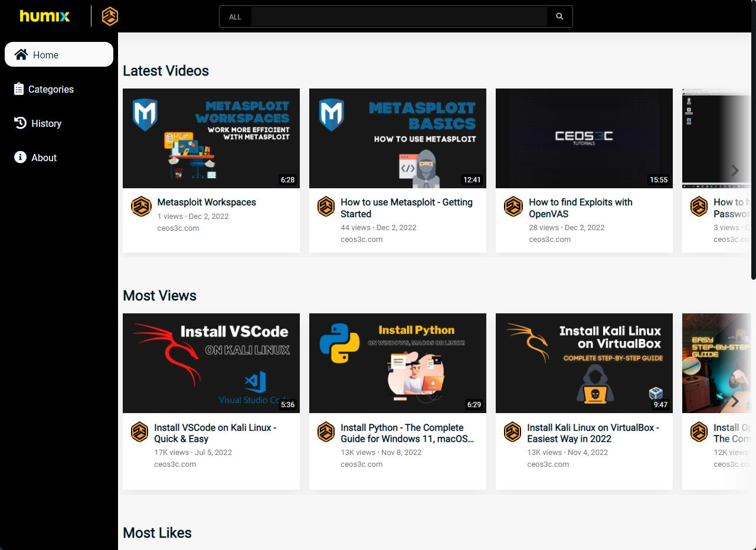The width and height of the screenshot is (756, 550).
Task: Play the Metasploit Basics thumbnail
Action: [398, 138]
